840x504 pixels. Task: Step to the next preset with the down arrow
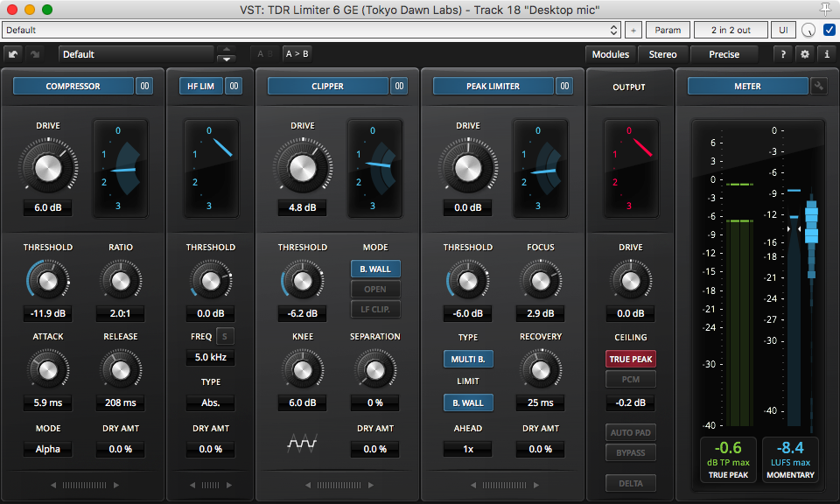[x=226, y=59]
